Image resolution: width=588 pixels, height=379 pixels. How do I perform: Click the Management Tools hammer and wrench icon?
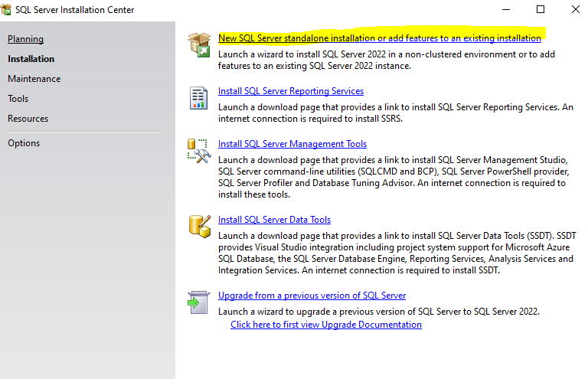(x=199, y=151)
